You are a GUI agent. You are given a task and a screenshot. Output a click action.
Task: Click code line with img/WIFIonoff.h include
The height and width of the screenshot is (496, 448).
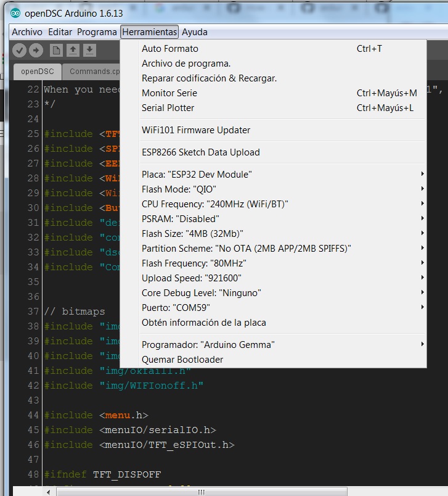[123, 386]
